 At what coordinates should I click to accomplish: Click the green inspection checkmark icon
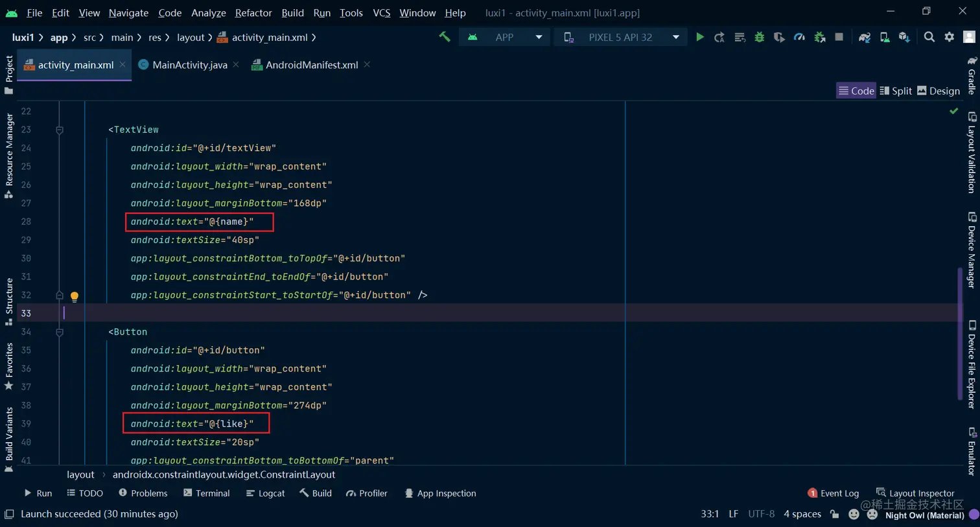953,111
